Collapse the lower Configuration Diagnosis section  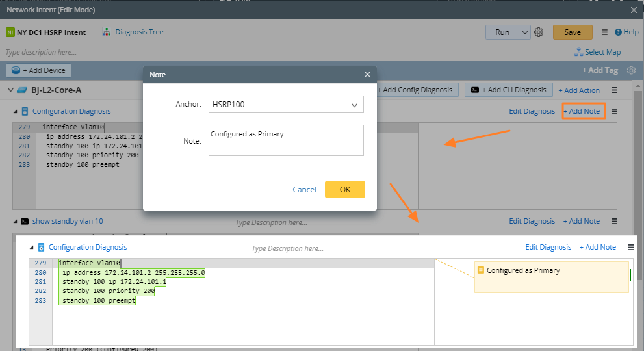click(x=32, y=248)
